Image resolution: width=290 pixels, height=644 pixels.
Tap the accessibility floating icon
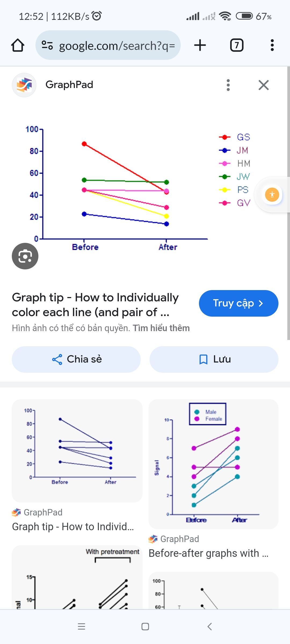[x=272, y=195]
